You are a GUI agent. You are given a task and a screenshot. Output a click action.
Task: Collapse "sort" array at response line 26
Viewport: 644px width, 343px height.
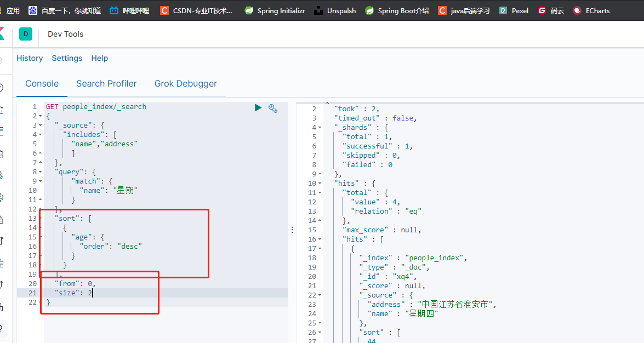tap(320, 333)
